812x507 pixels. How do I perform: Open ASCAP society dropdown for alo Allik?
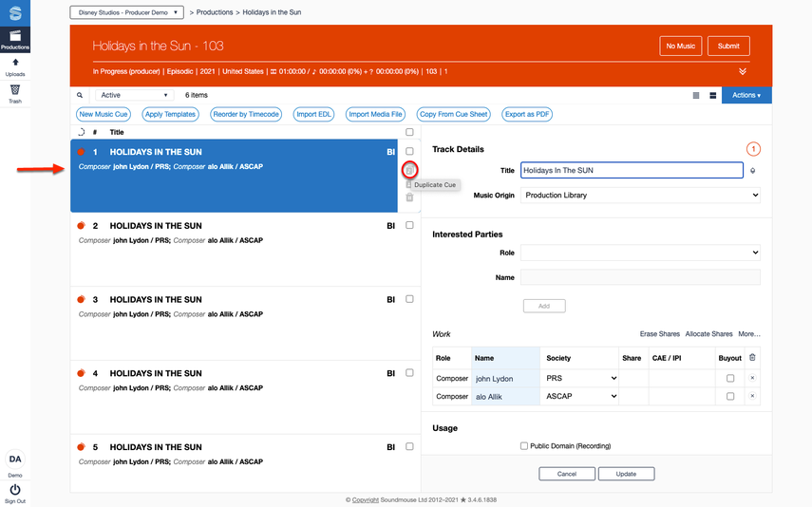coord(579,396)
